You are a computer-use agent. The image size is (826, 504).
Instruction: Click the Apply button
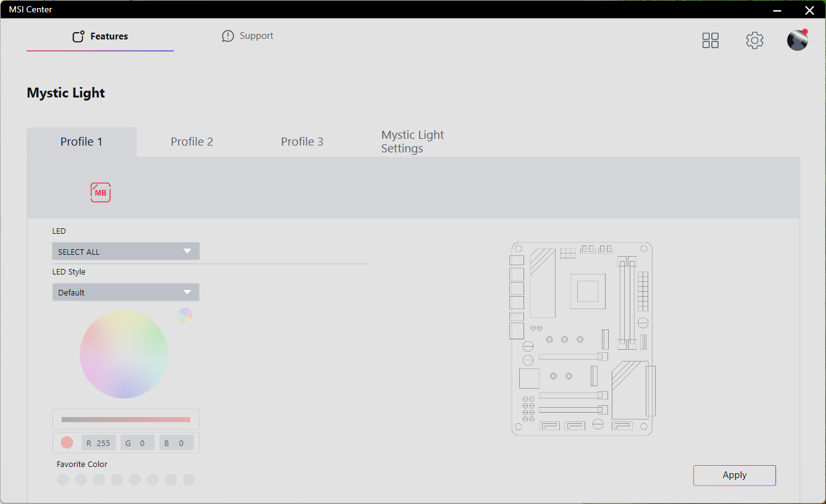(735, 475)
